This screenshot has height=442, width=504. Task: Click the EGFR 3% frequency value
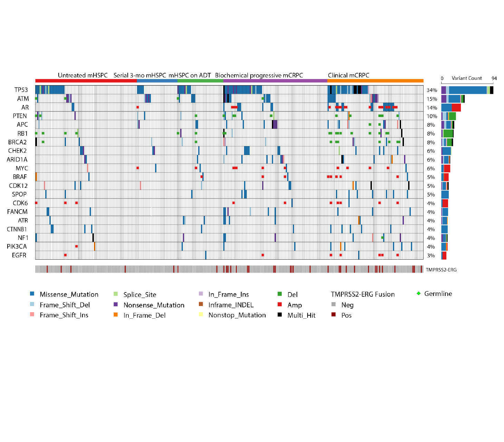(431, 256)
